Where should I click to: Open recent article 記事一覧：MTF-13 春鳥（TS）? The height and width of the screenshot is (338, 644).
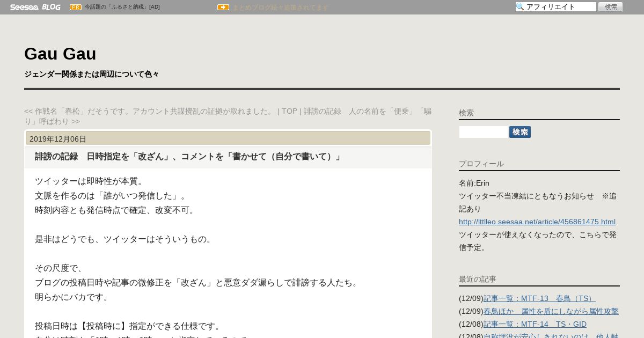pyautogui.click(x=539, y=298)
